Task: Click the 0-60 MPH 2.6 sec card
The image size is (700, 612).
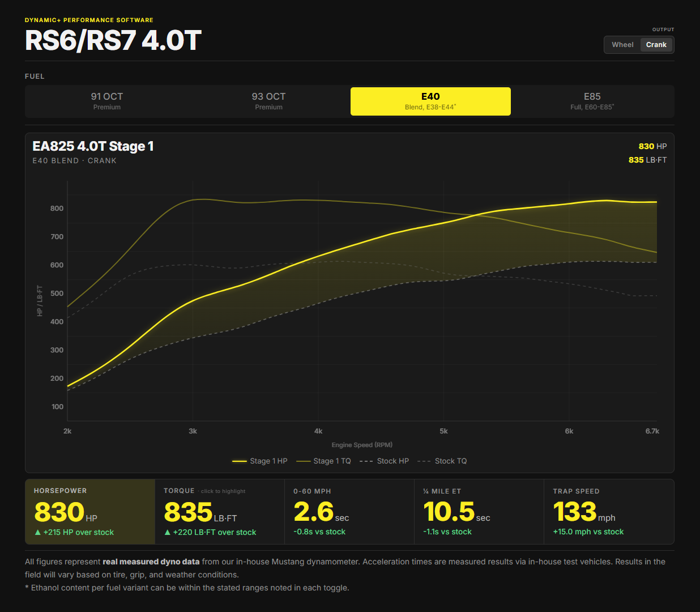Action: [349, 512]
